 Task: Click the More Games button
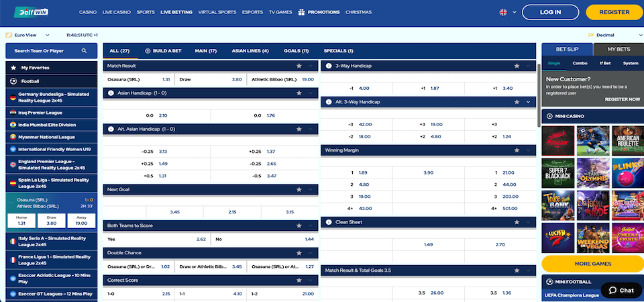(x=592, y=264)
